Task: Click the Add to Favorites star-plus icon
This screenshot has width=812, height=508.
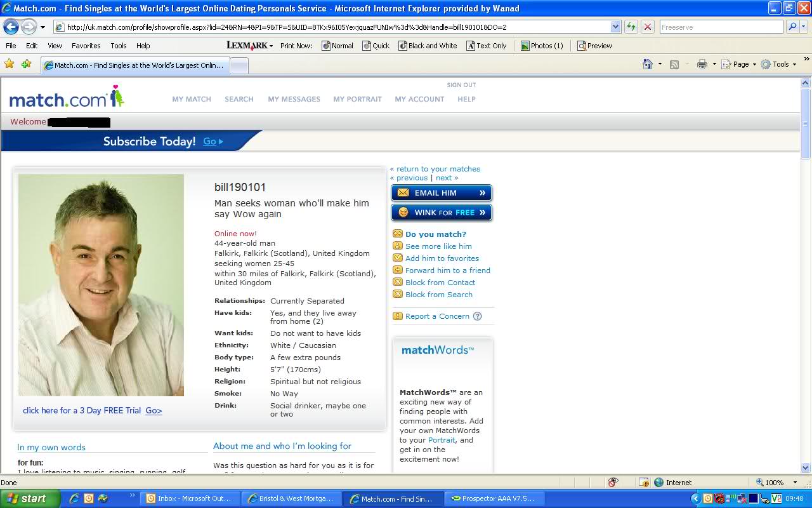Action: point(26,64)
